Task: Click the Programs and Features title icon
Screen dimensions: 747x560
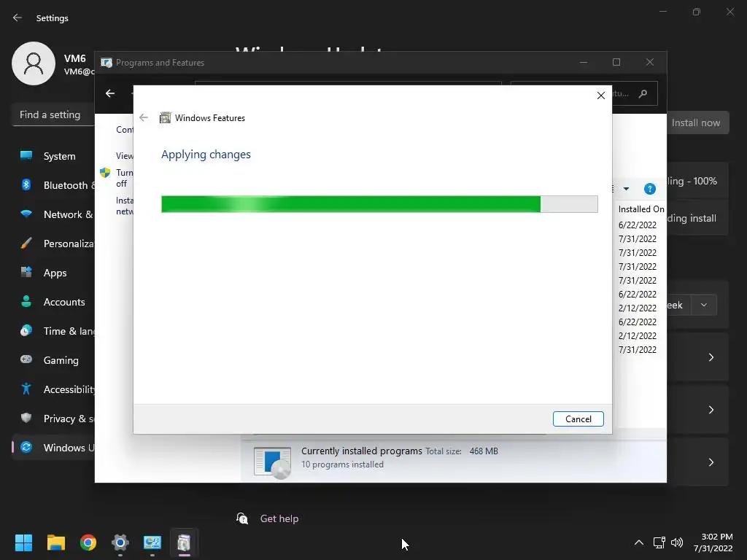Action: 107,63
